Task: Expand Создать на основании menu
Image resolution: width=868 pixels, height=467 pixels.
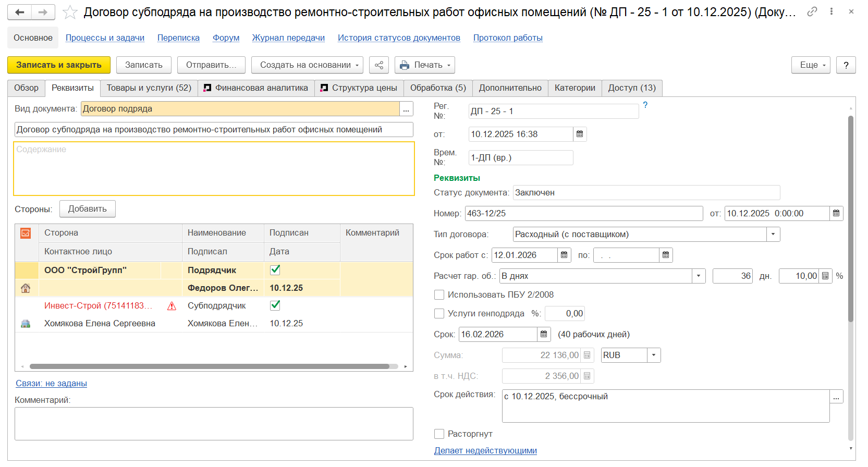Action: (x=306, y=65)
